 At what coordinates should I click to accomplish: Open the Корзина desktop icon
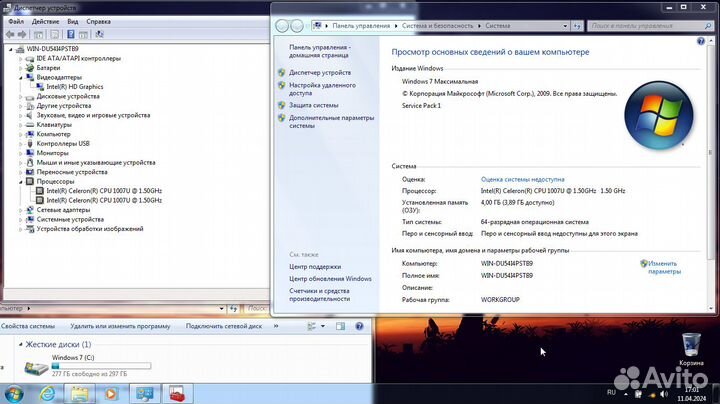pos(691,349)
